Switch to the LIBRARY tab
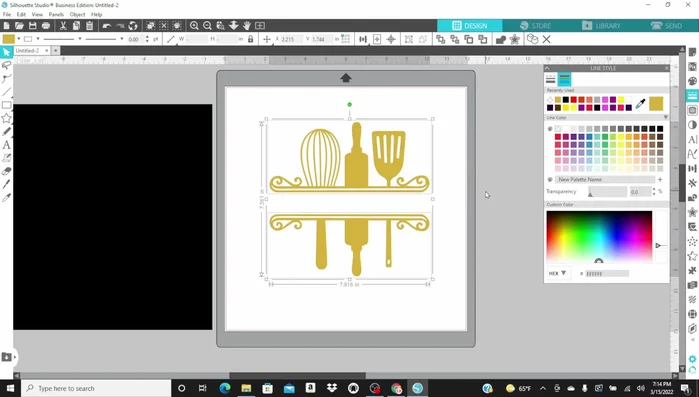 [601, 26]
